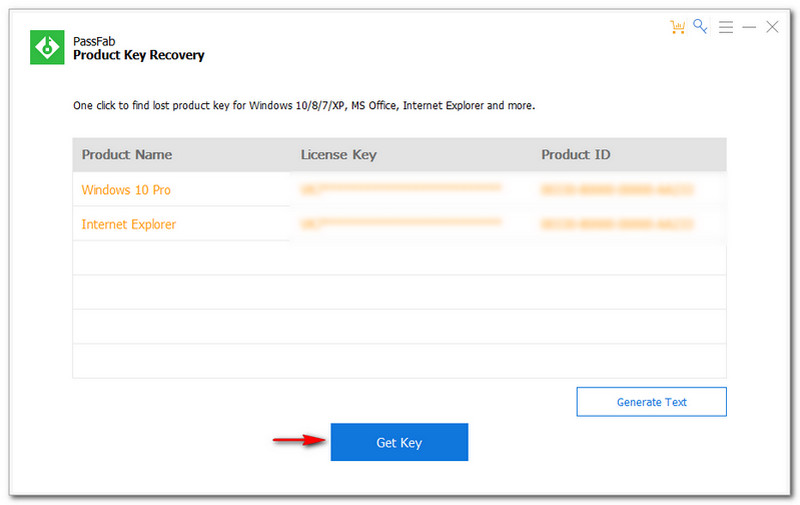Open the blue key registration icon

[701, 27]
